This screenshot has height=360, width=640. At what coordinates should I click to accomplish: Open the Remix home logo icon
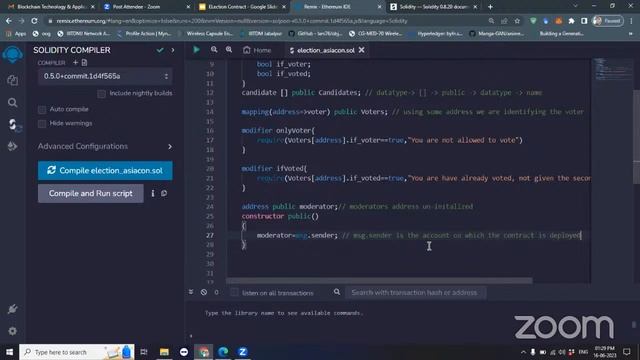click(x=13, y=54)
